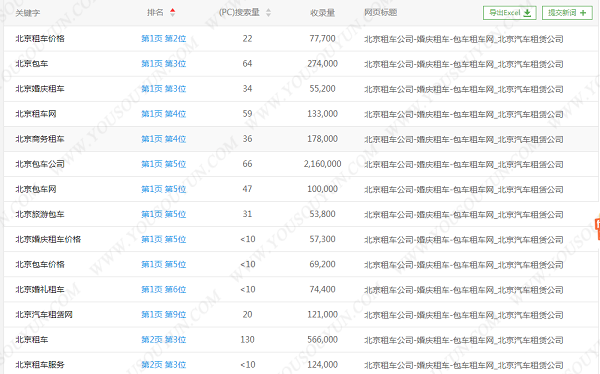
Task: Click the 2,160,000 indexed count cell
Action: point(323,164)
